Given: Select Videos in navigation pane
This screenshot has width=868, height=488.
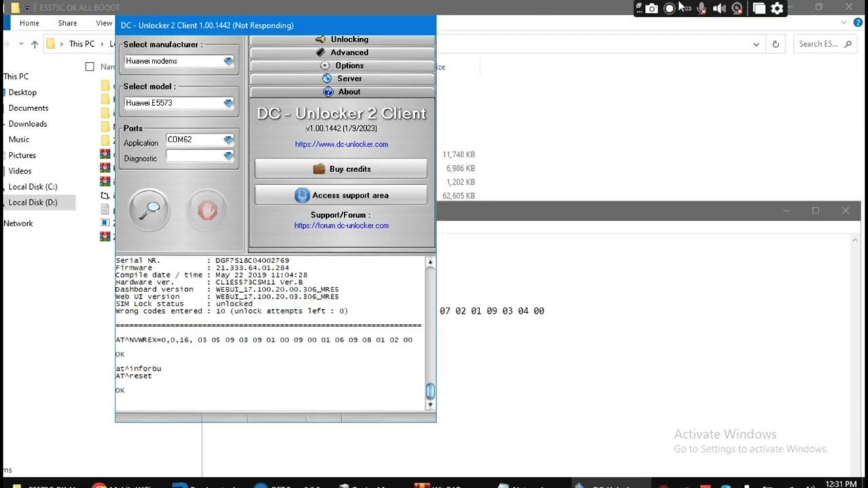Looking at the screenshot, I should coord(20,171).
